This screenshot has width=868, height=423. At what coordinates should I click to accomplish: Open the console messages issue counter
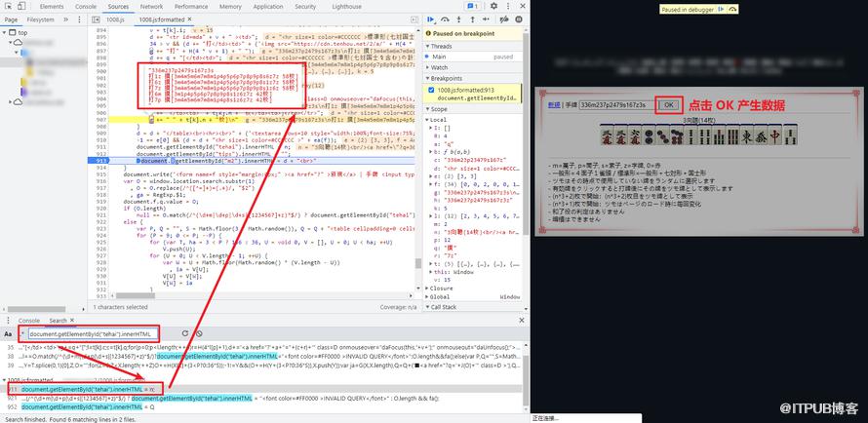(x=472, y=6)
